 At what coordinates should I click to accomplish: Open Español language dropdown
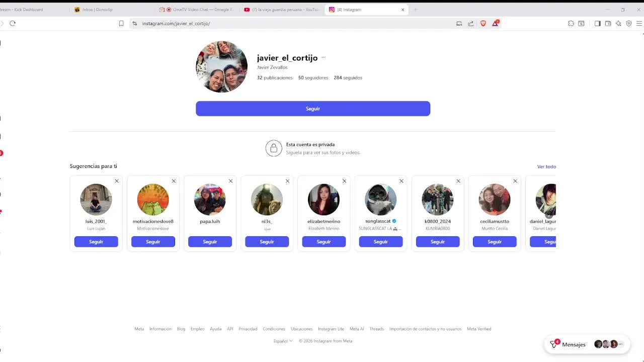(x=283, y=341)
